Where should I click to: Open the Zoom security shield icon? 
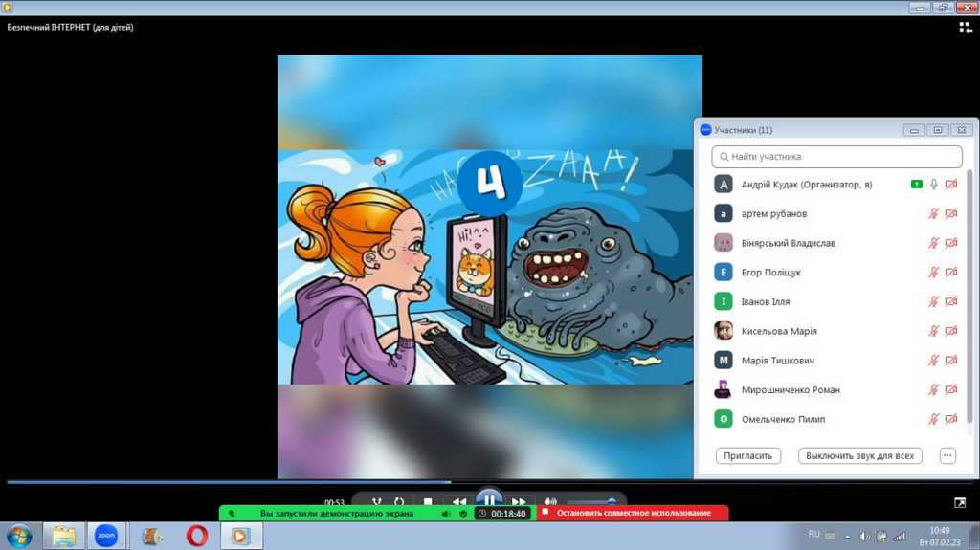tap(463, 514)
